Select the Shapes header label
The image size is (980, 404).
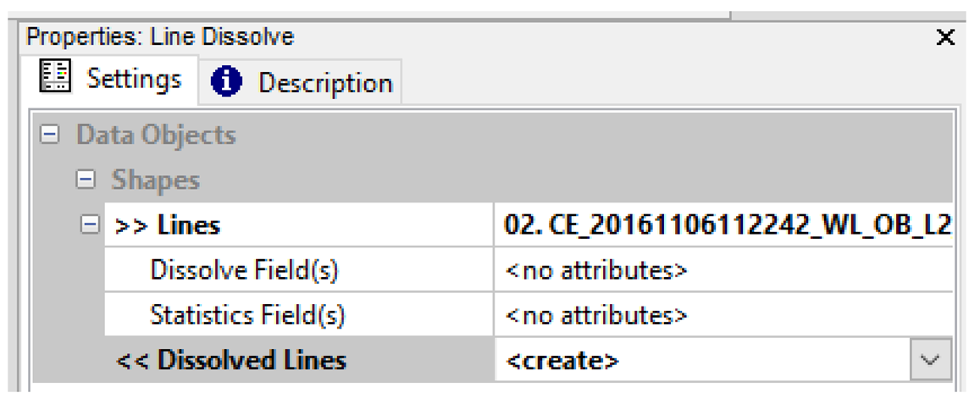pyautogui.click(x=156, y=180)
